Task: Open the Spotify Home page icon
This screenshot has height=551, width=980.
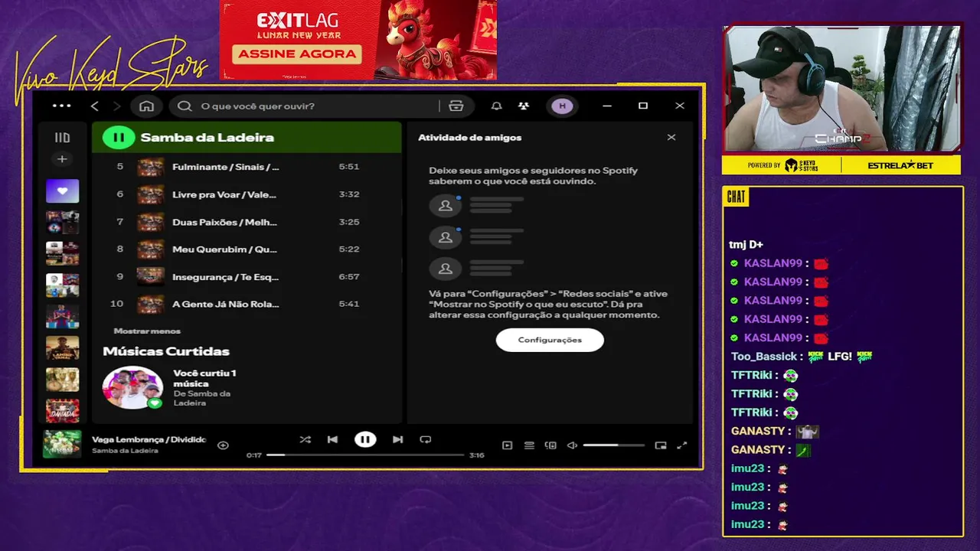Action: pos(146,106)
